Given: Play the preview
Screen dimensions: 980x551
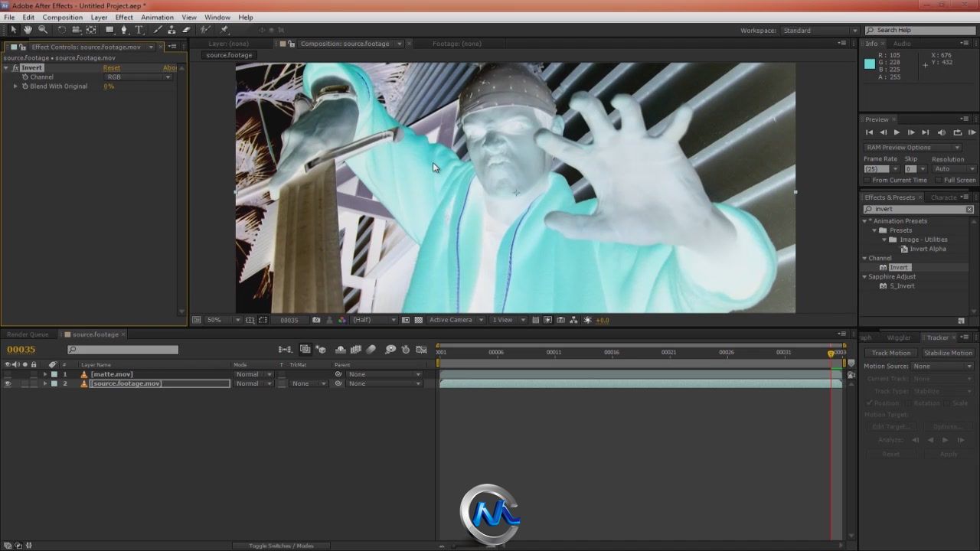Looking at the screenshot, I should (897, 132).
